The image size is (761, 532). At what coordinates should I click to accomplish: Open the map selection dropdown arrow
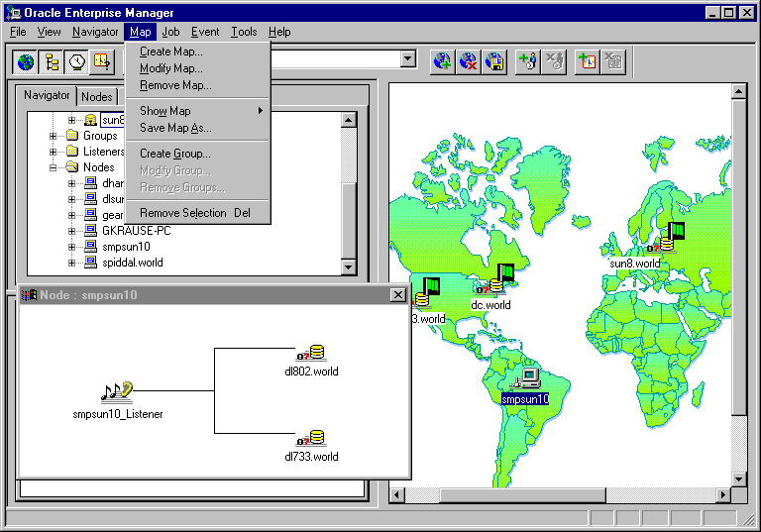[x=408, y=59]
